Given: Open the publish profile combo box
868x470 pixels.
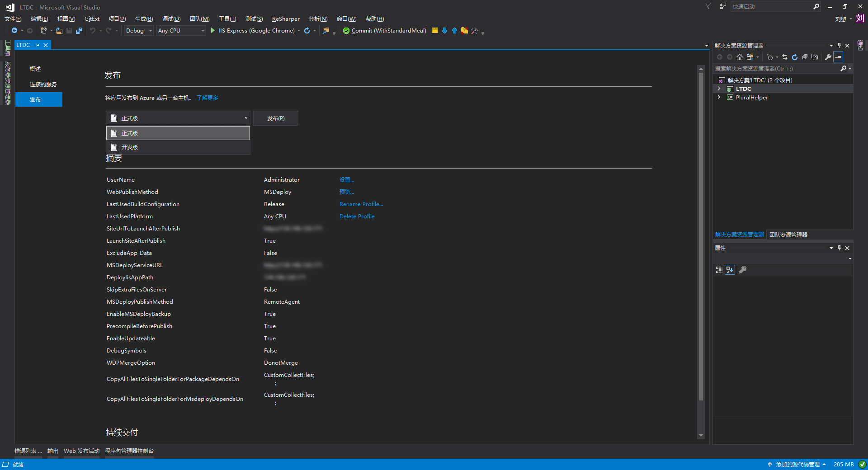Looking at the screenshot, I should [178, 118].
